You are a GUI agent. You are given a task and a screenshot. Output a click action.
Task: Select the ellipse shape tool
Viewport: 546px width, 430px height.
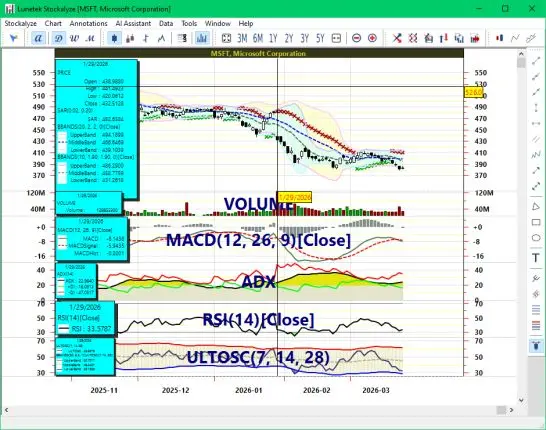tap(536, 238)
